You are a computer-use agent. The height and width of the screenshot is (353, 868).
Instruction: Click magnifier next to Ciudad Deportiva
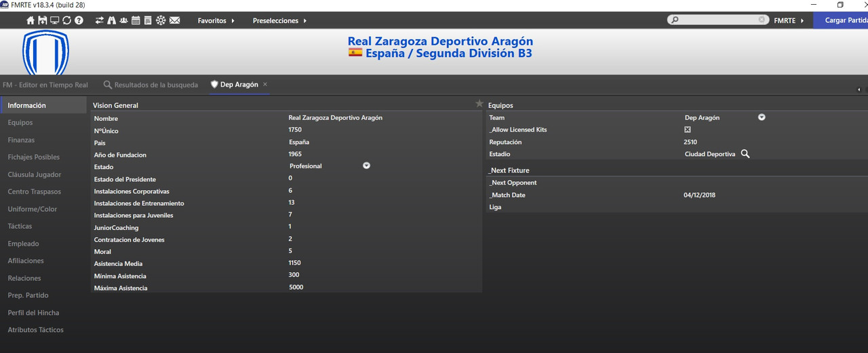click(x=745, y=154)
